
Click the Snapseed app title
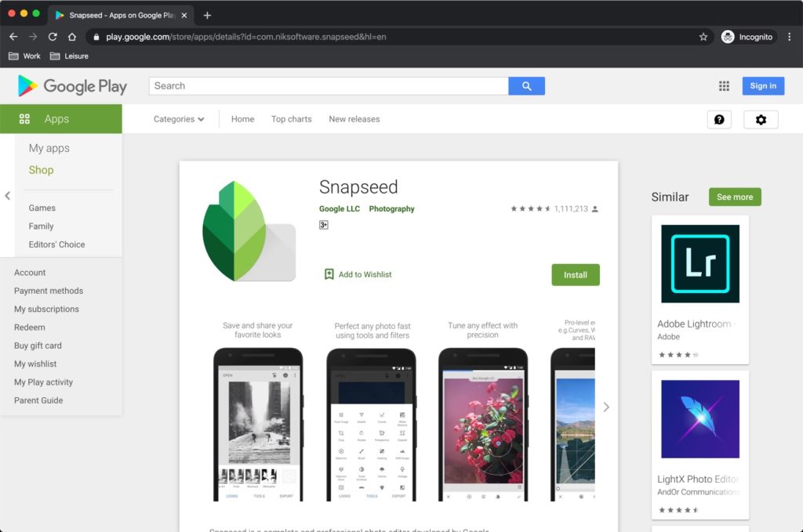(358, 187)
